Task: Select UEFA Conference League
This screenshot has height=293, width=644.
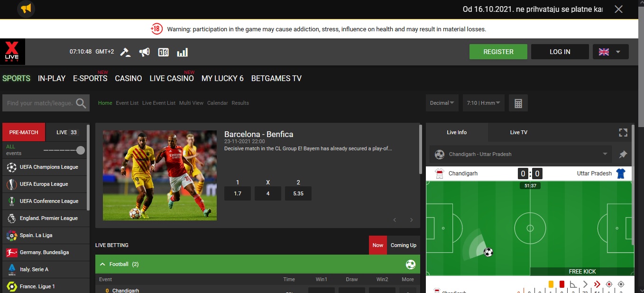Action: [44, 201]
